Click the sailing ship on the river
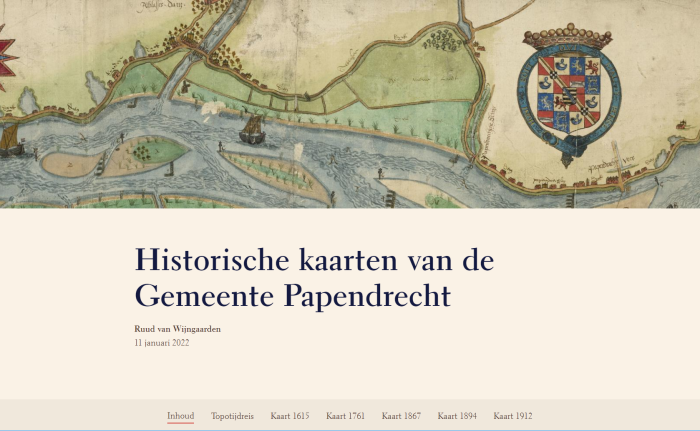 [x=254, y=127]
